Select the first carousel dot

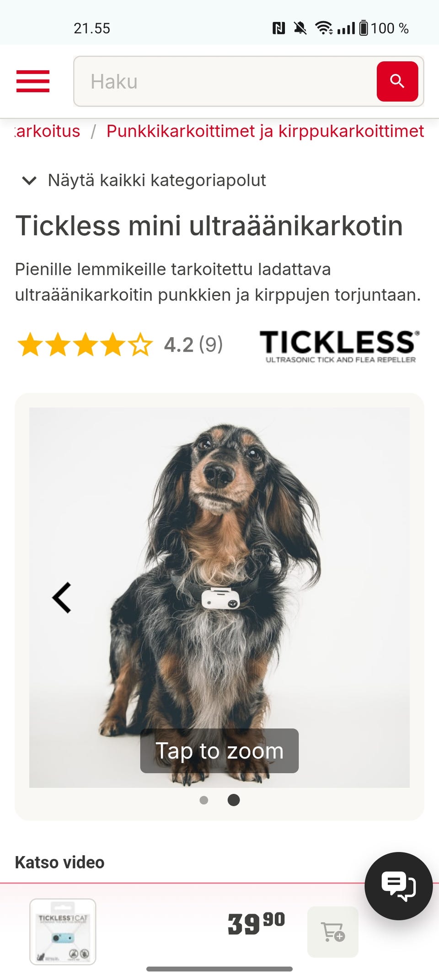pos(204,800)
